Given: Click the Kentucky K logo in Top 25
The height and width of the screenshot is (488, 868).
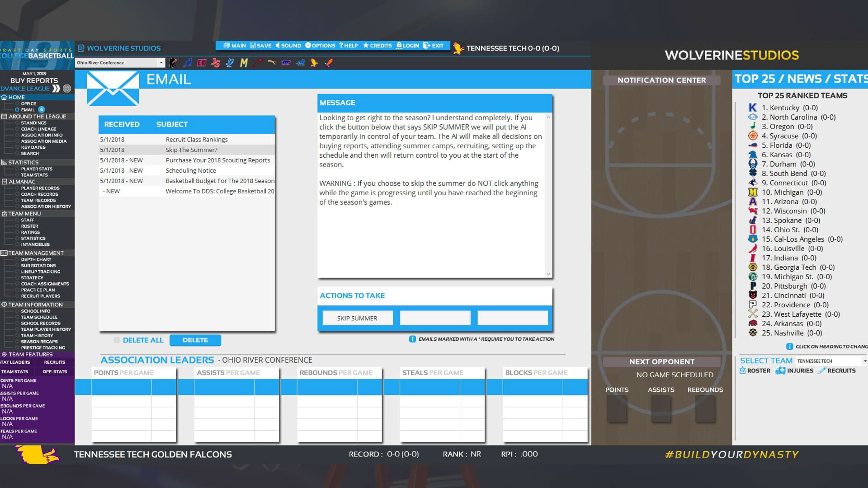Looking at the screenshot, I should [753, 108].
